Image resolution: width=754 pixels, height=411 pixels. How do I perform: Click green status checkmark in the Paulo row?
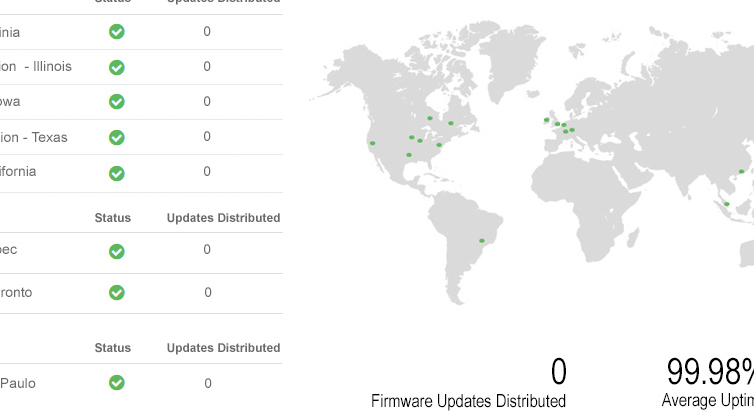pyautogui.click(x=117, y=383)
